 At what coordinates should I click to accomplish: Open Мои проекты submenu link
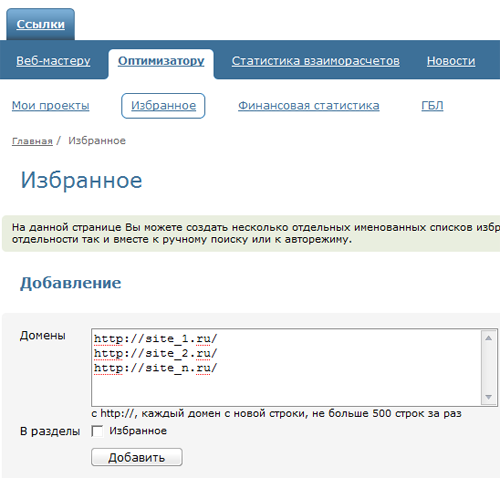pyautogui.click(x=51, y=105)
